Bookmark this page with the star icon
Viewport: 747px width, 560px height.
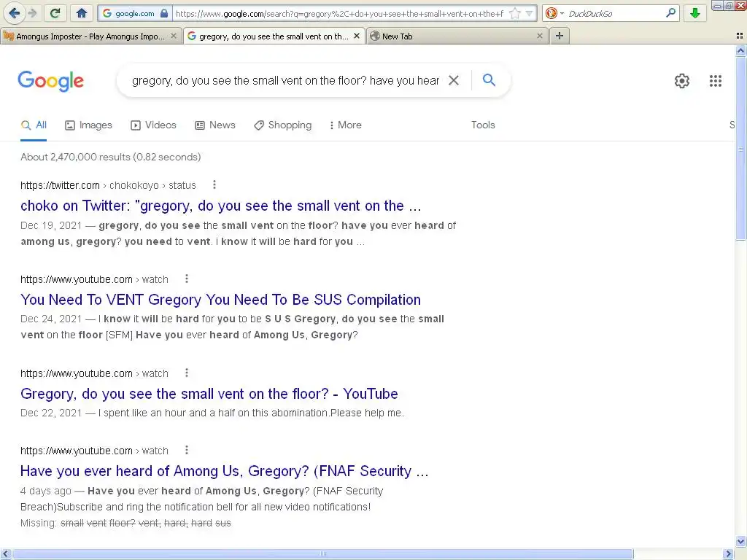[x=514, y=13]
